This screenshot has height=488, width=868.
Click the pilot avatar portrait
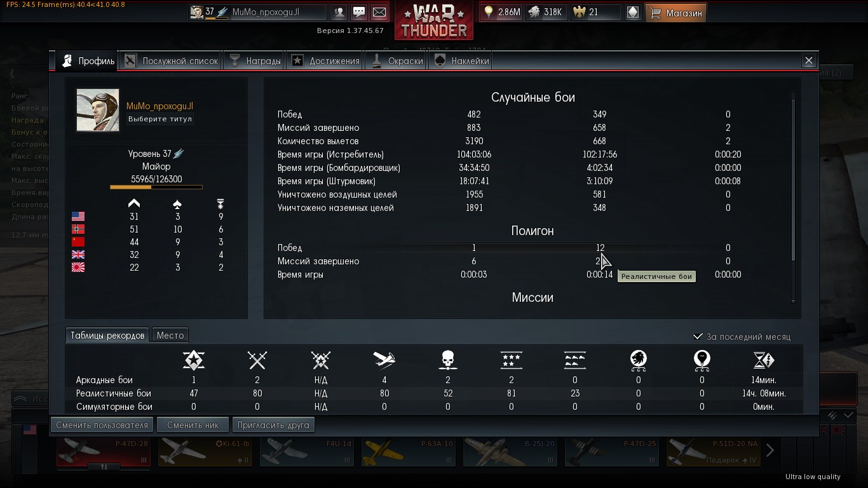point(98,110)
